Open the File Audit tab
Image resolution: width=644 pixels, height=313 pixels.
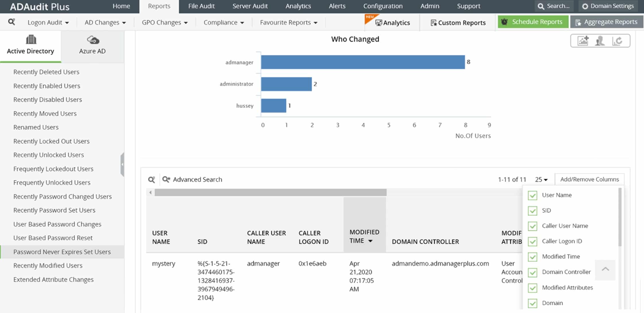point(201,6)
